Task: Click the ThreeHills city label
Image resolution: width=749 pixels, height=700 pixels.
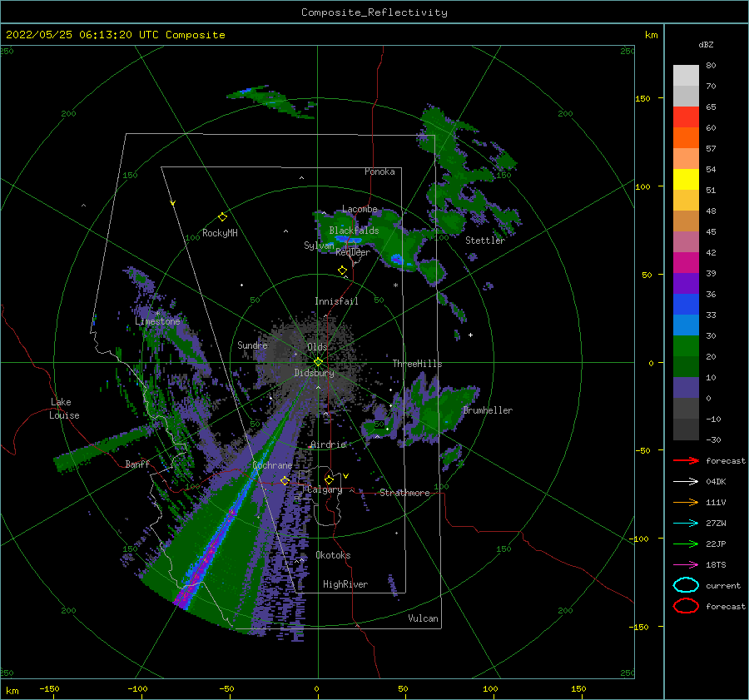Action: pos(418,364)
